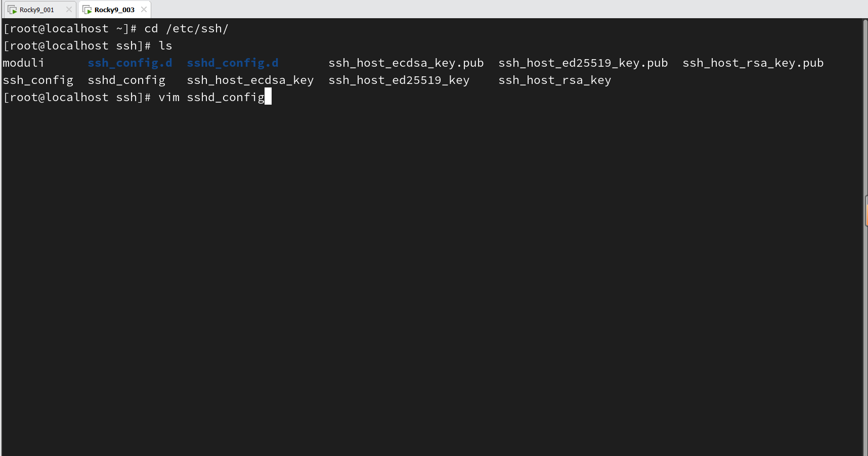Screen dimensions: 868x456
Task: Close the Rocky9_001 tab
Action: point(69,9)
